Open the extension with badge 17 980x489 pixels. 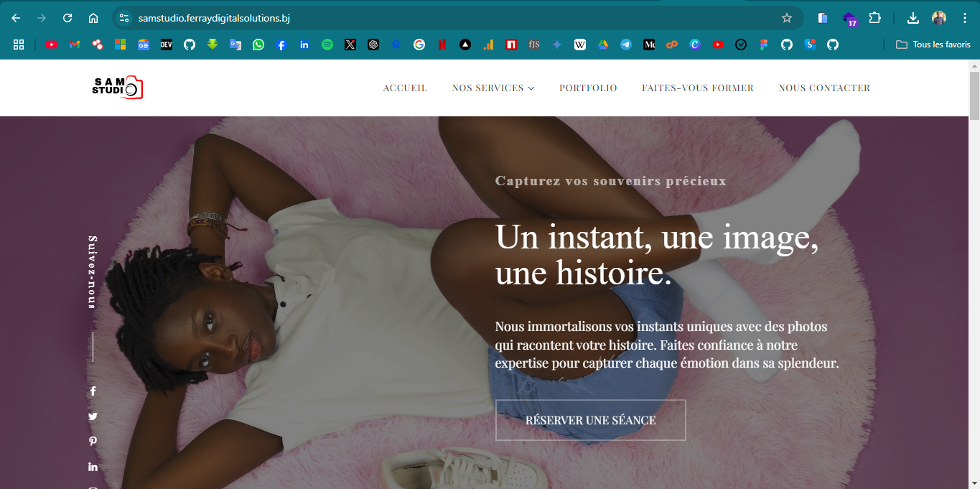849,19
